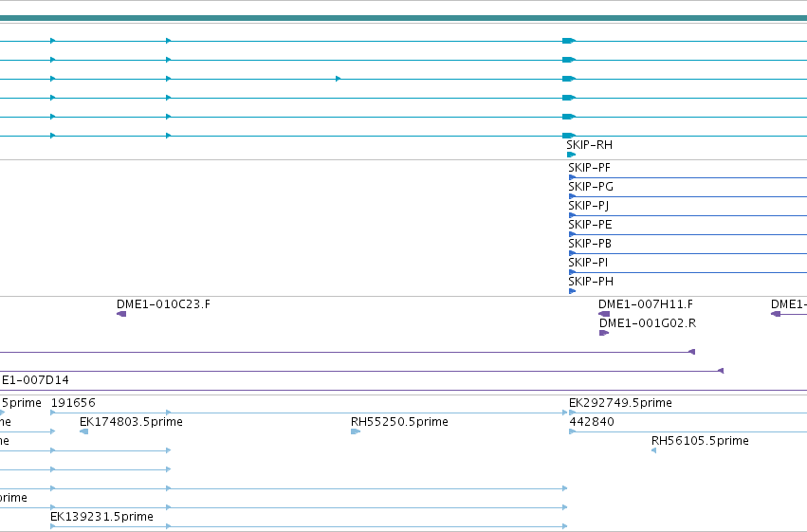The width and height of the screenshot is (807, 532).
Task: Click the purple DME1-007H11.F glyph
Action: point(604,314)
